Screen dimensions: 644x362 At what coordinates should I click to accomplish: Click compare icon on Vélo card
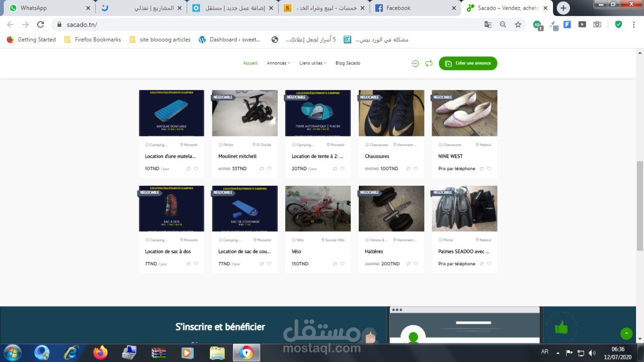335,264
